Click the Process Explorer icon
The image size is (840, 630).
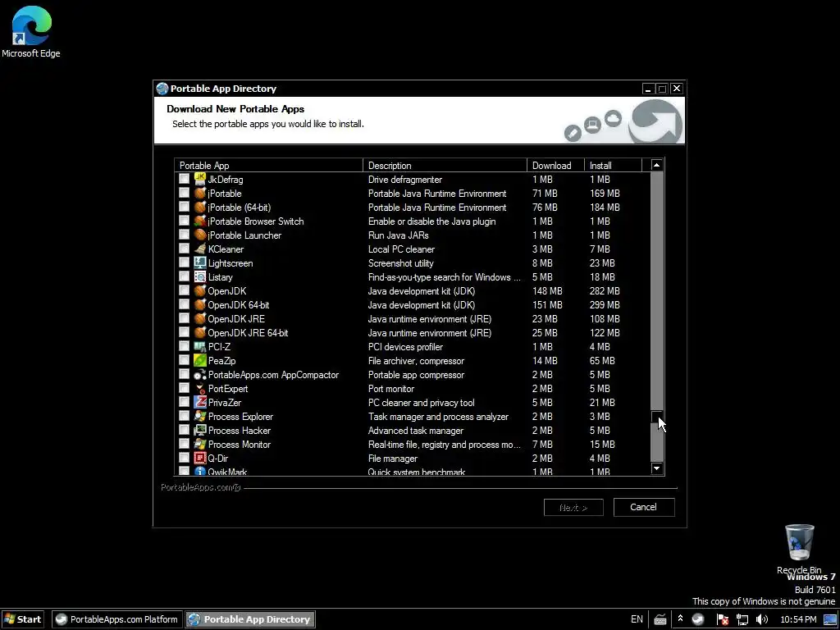[200, 416]
